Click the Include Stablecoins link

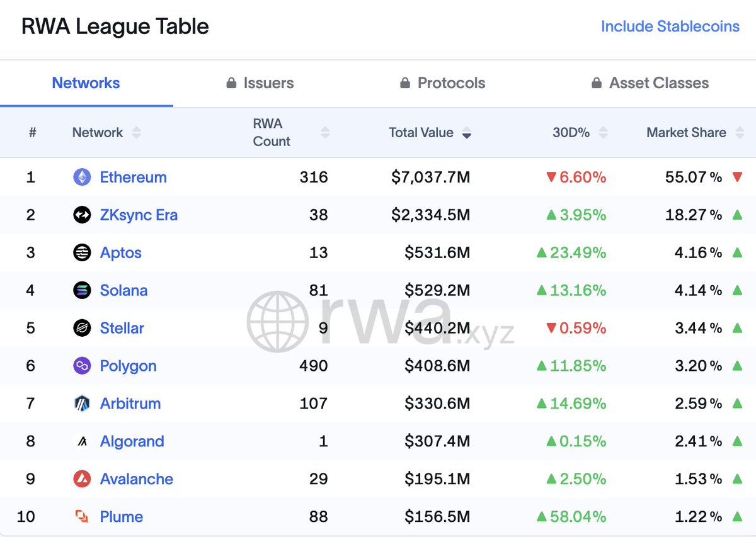(x=670, y=26)
